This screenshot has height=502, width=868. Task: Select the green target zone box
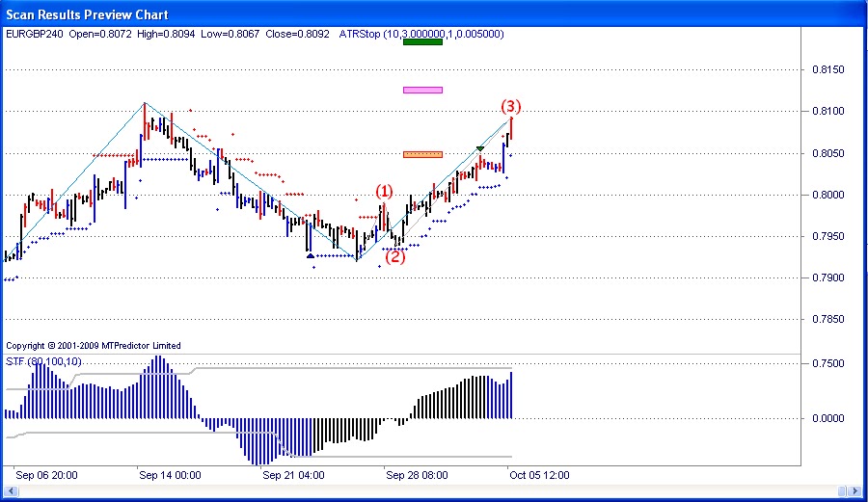[x=423, y=42]
